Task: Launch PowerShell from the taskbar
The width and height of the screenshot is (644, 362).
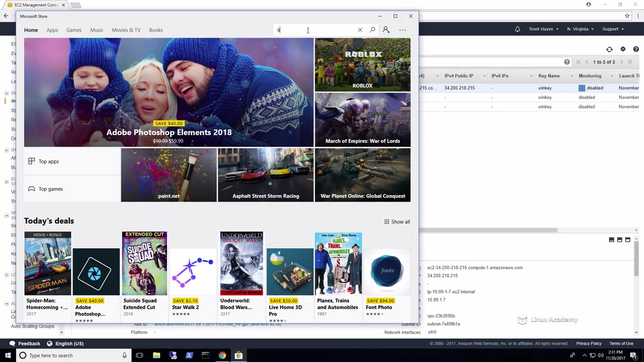Action: tap(189, 355)
